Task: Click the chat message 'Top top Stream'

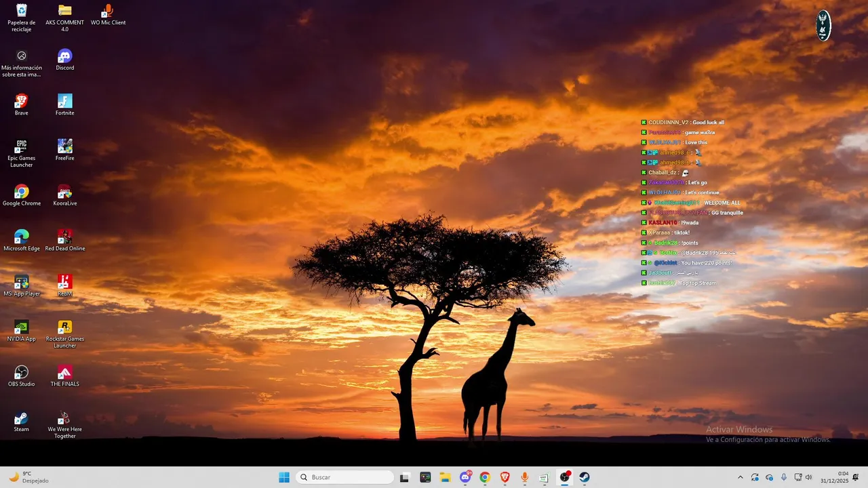Action: pos(698,283)
